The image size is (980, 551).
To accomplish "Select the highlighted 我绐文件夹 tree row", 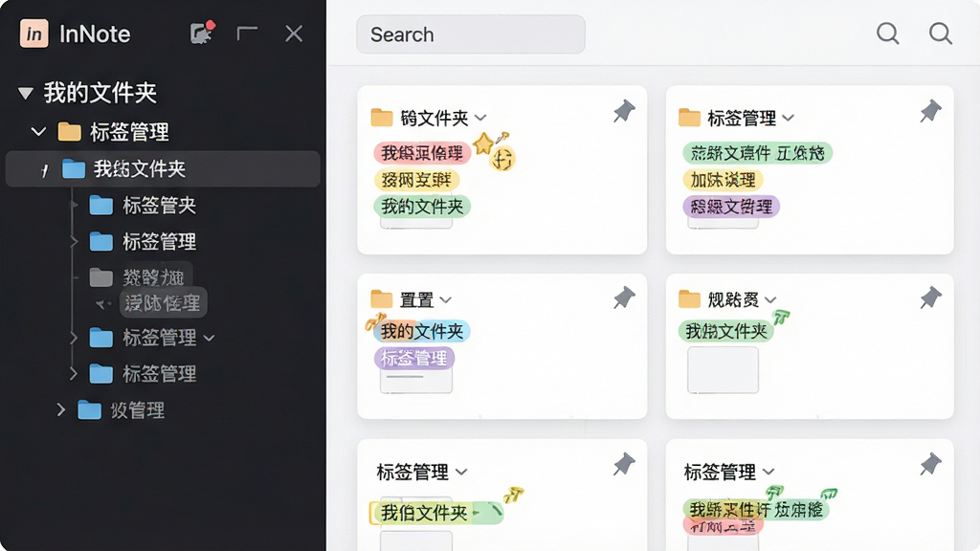I will pyautogui.click(x=163, y=168).
